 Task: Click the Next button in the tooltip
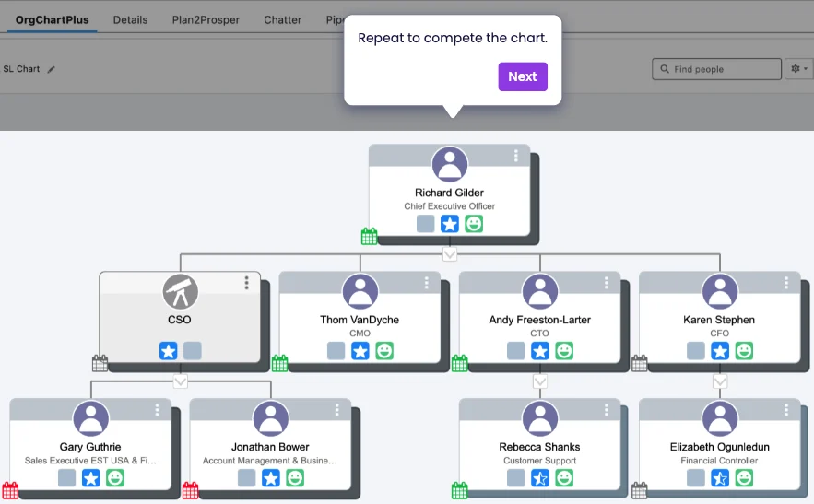(x=522, y=76)
